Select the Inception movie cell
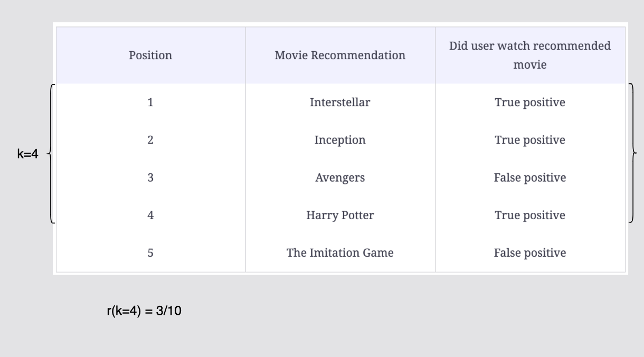This screenshot has height=357, width=644. click(x=340, y=140)
